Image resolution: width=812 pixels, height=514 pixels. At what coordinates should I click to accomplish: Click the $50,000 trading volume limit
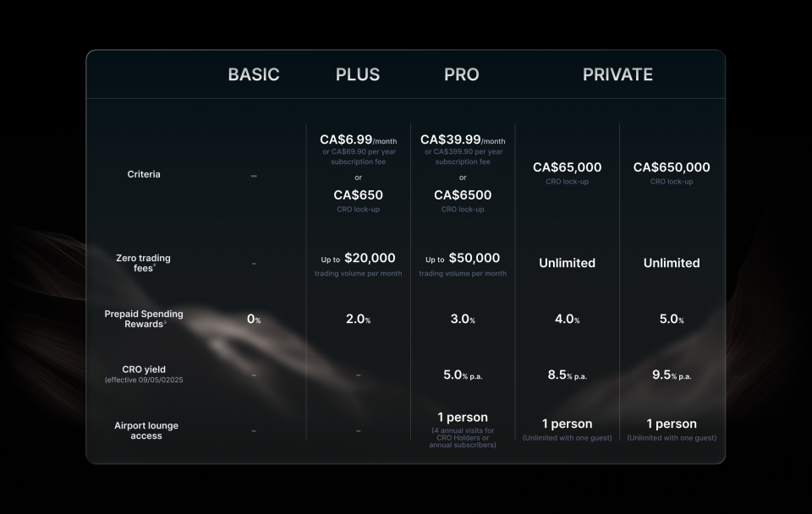coord(474,258)
